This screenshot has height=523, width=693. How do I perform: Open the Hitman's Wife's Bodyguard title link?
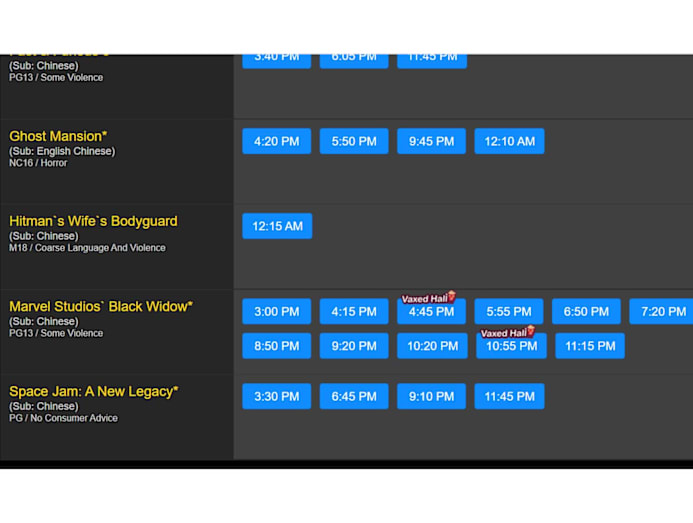click(x=93, y=221)
